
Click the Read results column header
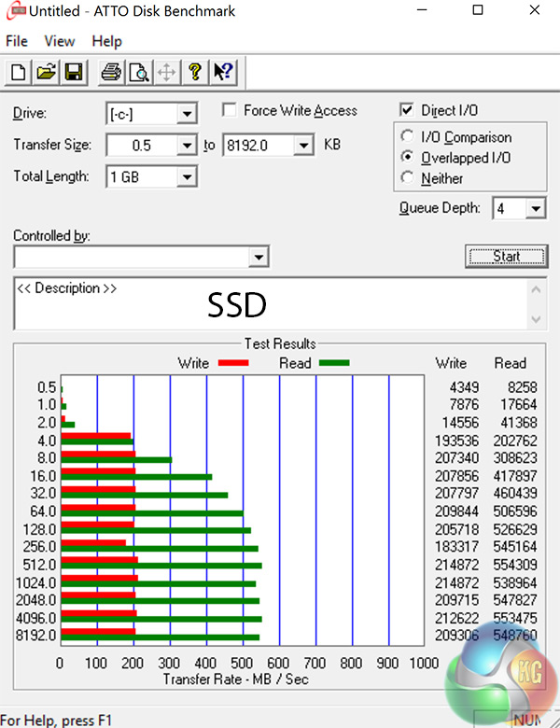pyautogui.click(x=510, y=363)
